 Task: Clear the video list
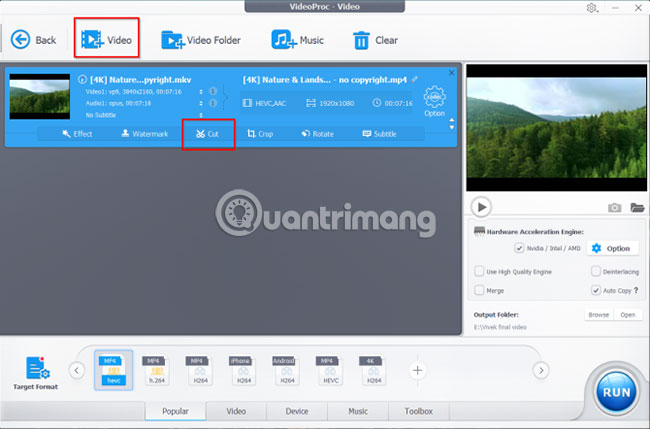(x=375, y=40)
